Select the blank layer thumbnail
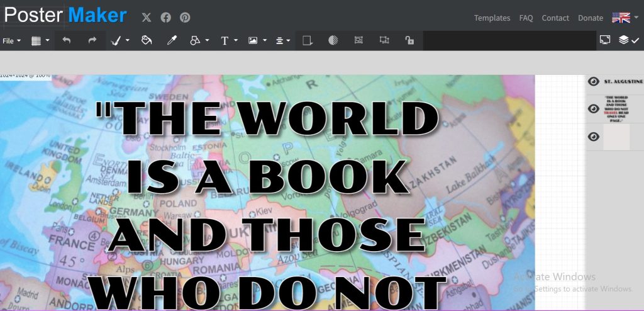 pos(616,137)
